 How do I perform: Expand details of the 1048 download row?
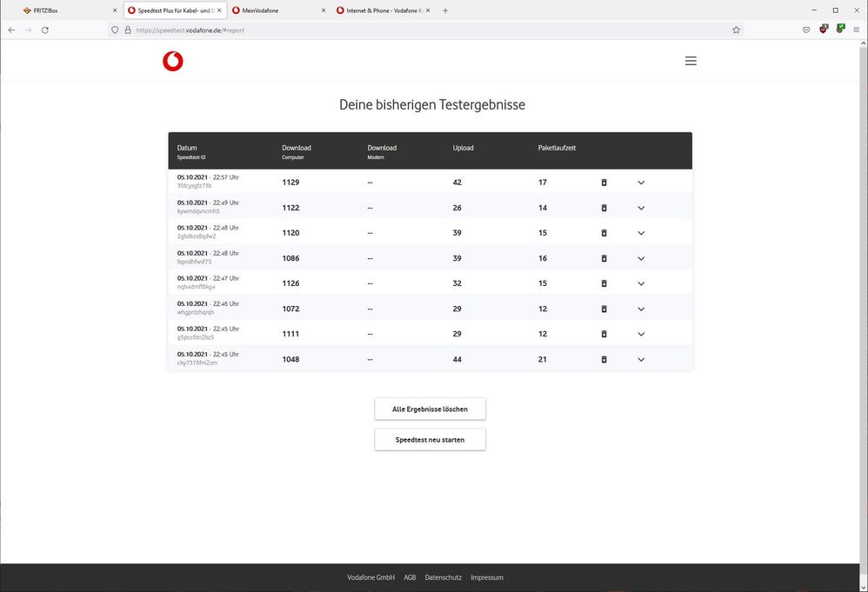(641, 360)
